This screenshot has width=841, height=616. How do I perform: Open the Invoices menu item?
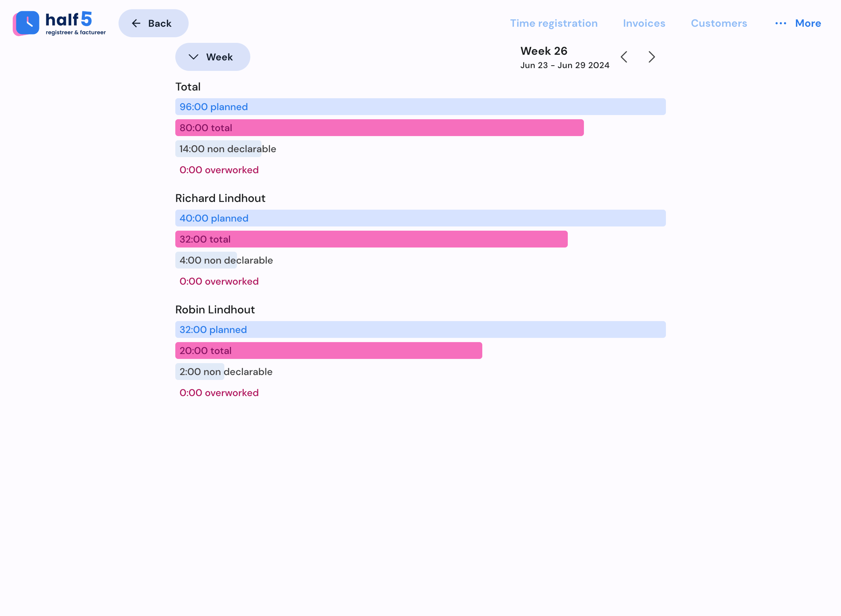tap(644, 24)
